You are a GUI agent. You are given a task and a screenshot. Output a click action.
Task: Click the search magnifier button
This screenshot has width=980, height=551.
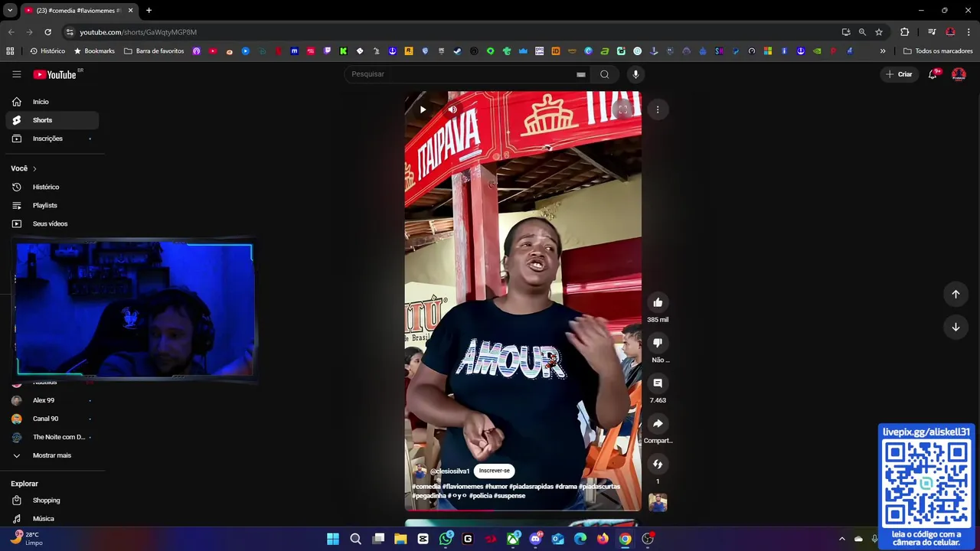[x=605, y=74]
